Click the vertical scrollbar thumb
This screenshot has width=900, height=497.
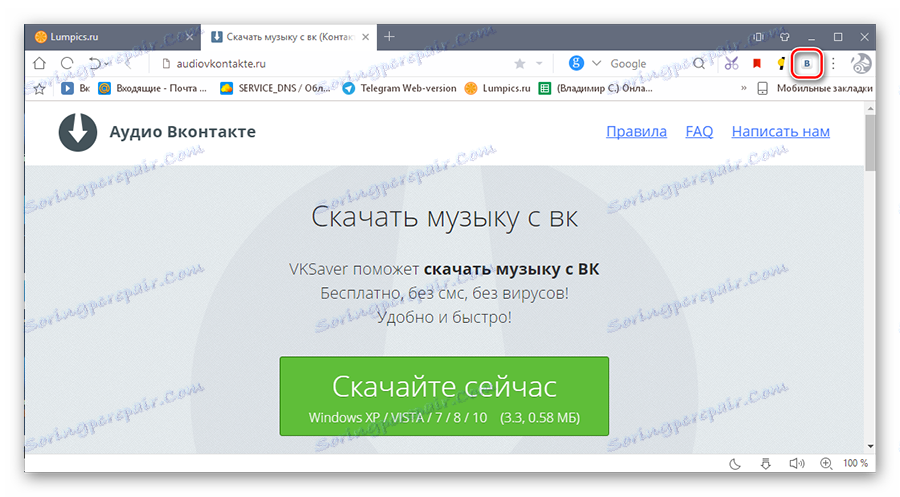870,142
